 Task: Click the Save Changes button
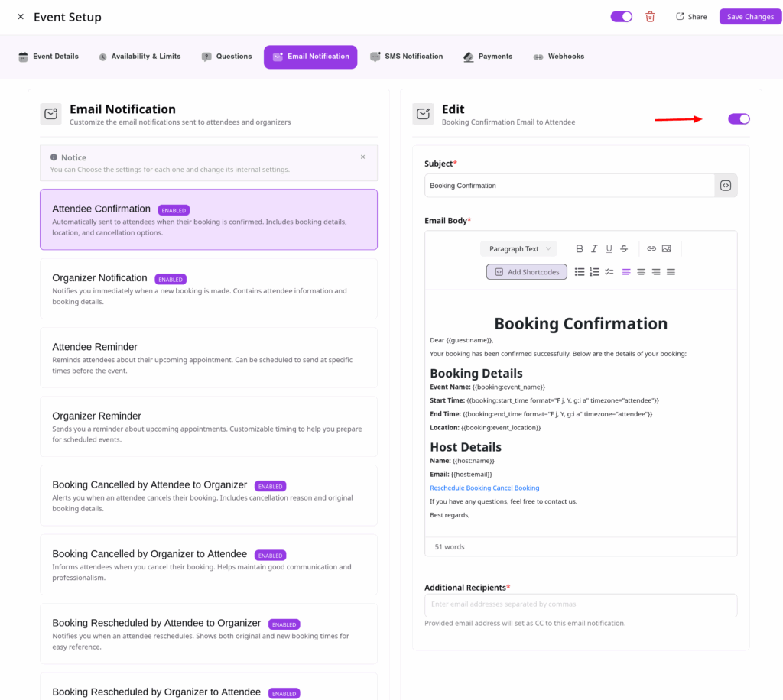pos(750,17)
